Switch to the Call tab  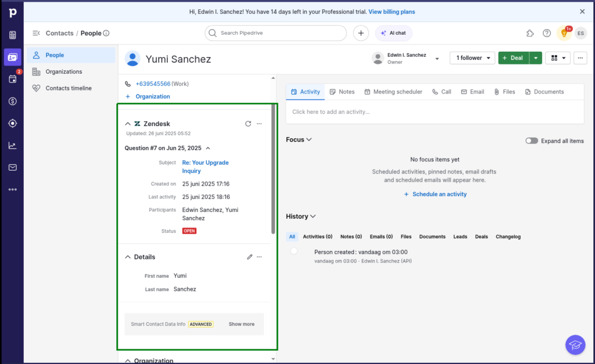pyautogui.click(x=442, y=92)
